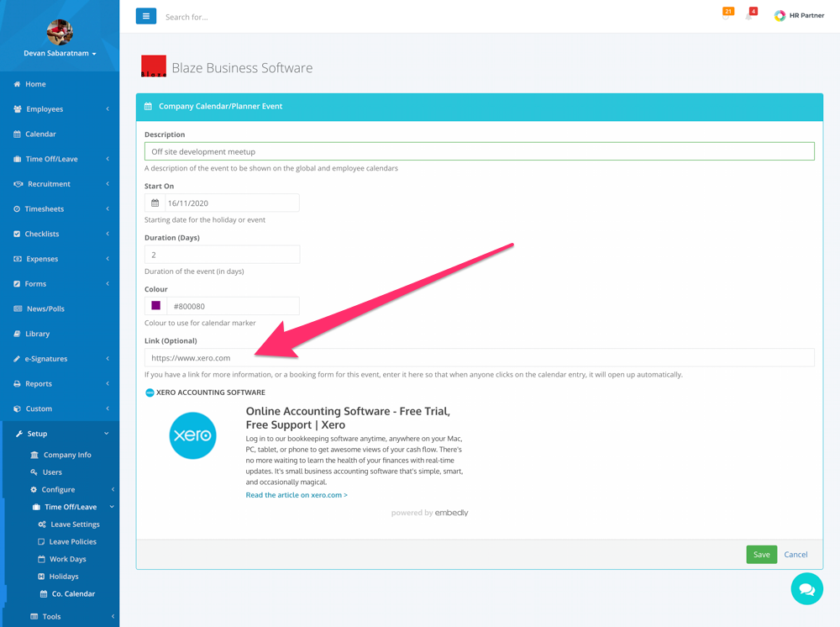Click the Reports printer icon
Image resolution: width=840 pixels, height=627 pixels.
coord(17,384)
